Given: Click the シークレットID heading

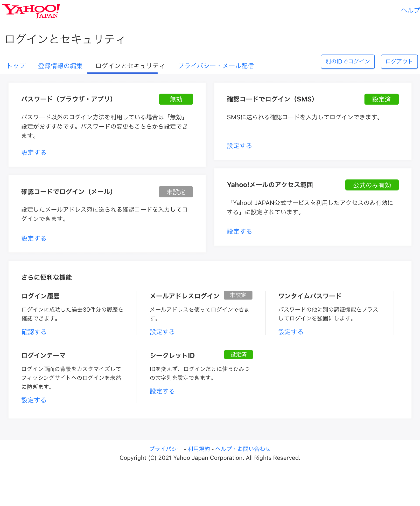Looking at the screenshot, I should point(172,355).
